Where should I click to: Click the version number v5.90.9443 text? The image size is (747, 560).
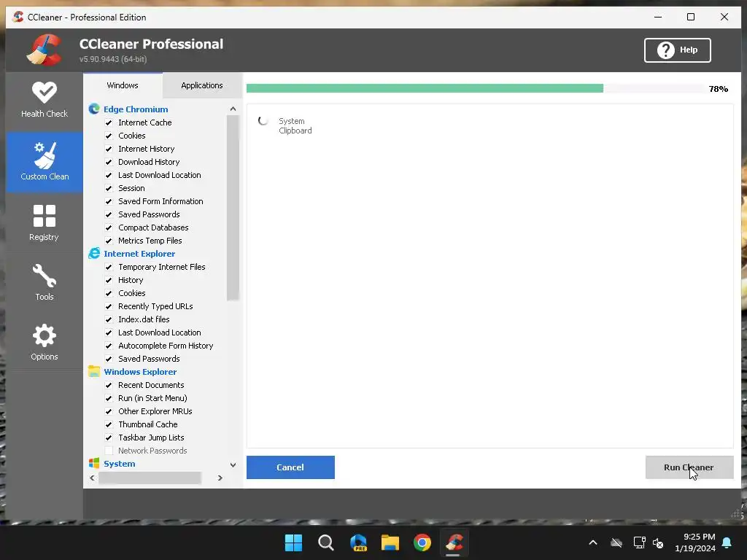pos(113,59)
